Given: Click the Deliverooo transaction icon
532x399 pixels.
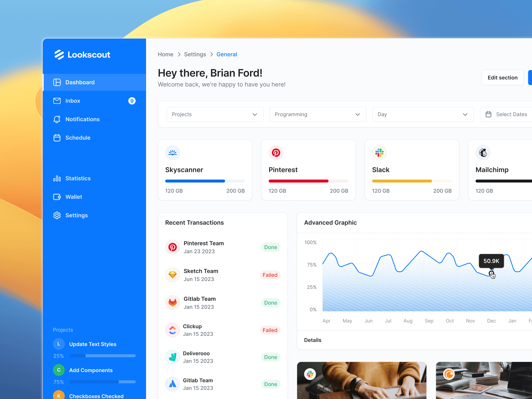Looking at the screenshot, I should [x=173, y=357].
